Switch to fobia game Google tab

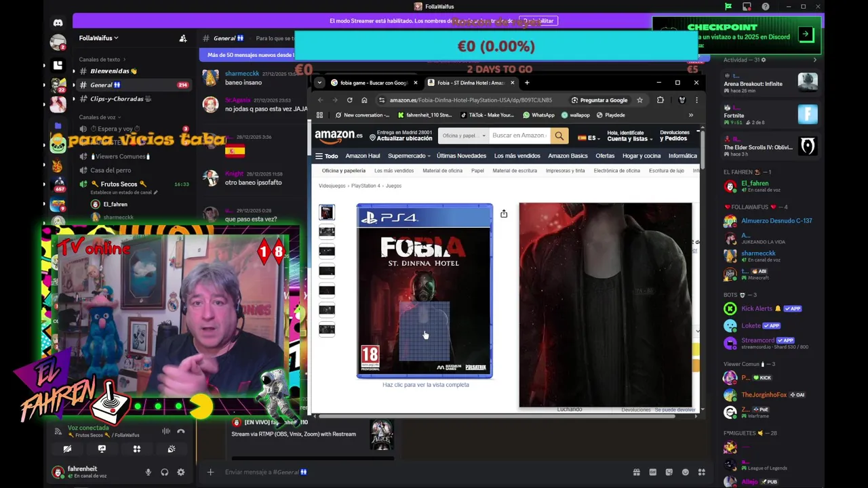point(375,83)
